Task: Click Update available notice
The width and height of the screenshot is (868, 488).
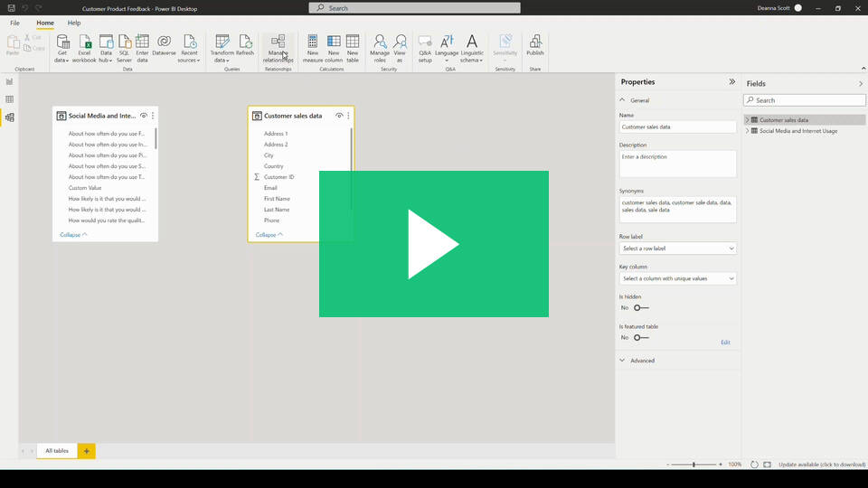Action: point(822,465)
